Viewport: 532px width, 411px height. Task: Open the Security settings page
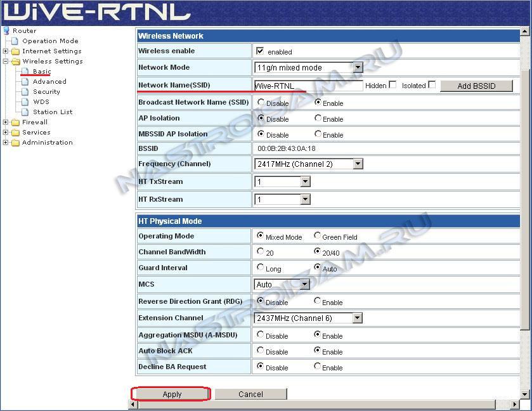(46, 92)
